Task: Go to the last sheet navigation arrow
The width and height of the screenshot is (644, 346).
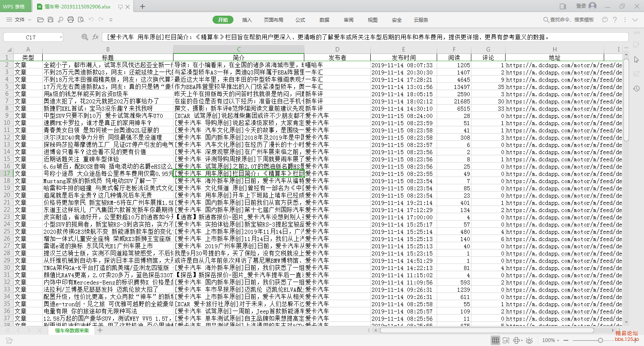Action: pyautogui.click(x=39, y=330)
